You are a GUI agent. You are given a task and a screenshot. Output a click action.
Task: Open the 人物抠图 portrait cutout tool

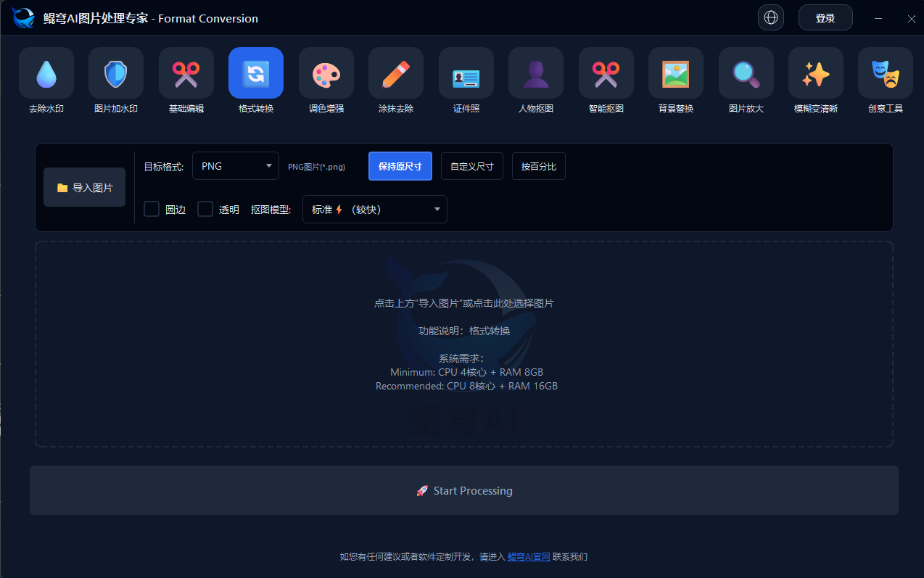click(535, 80)
